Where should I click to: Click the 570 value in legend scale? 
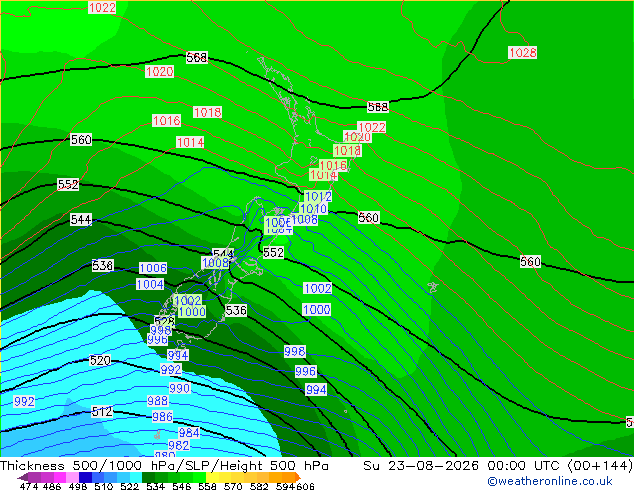click(x=233, y=486)
